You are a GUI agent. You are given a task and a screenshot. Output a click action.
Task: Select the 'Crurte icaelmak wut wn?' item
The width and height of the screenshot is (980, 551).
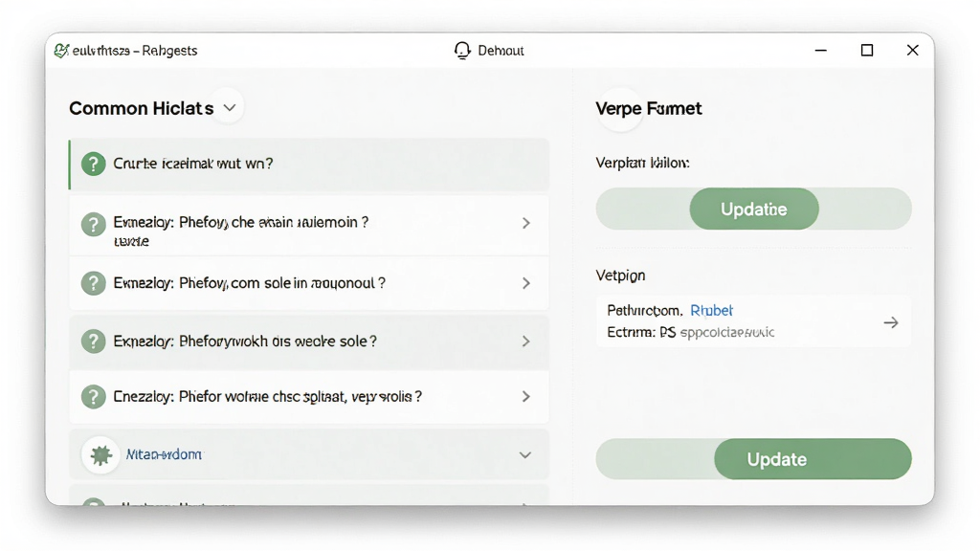coord(309,165)
